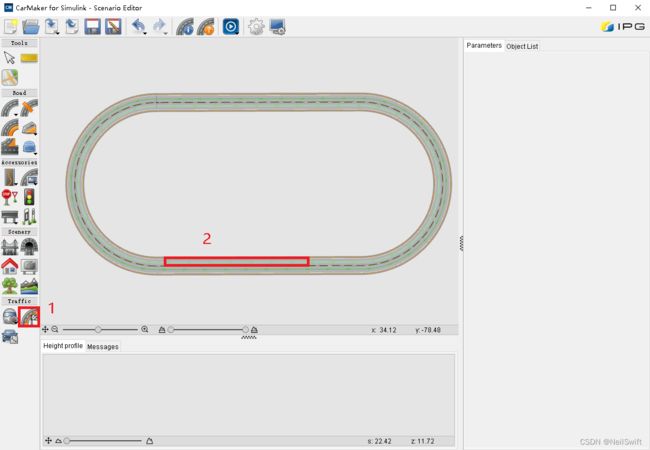
Task: Select the yellow measure ruler tool
Action: (x=29, y=58)
